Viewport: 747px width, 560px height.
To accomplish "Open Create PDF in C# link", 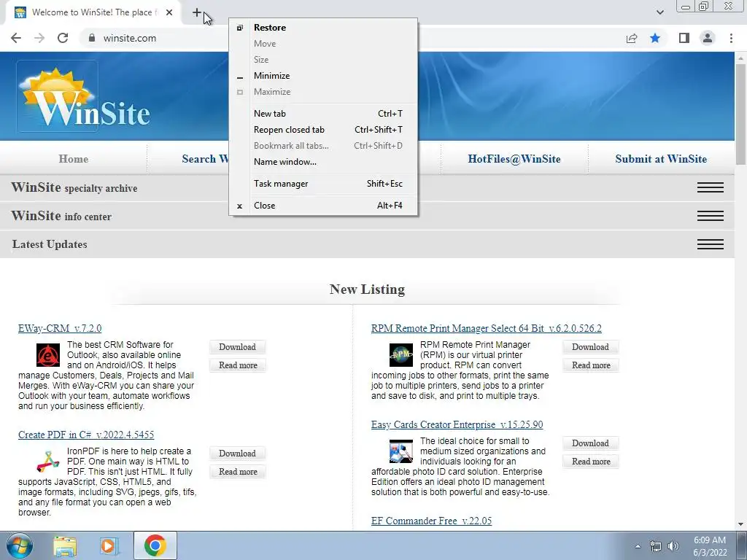I will pyautogui.click(x=86, y=435).
